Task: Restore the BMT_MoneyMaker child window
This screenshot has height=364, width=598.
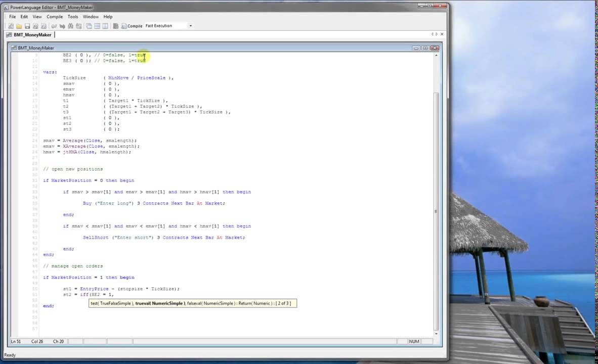Action: (425, 48)
